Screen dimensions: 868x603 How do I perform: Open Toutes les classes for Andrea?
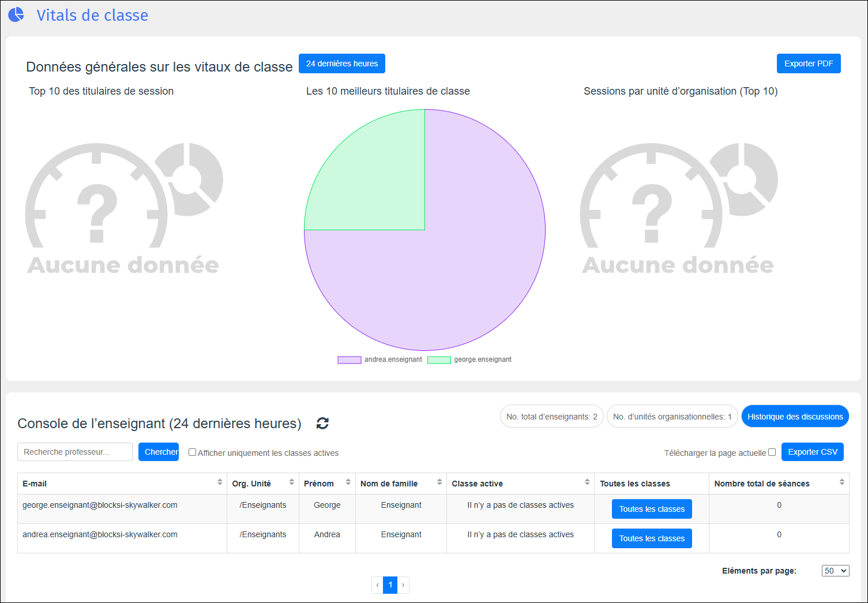(x=652, y=538)
